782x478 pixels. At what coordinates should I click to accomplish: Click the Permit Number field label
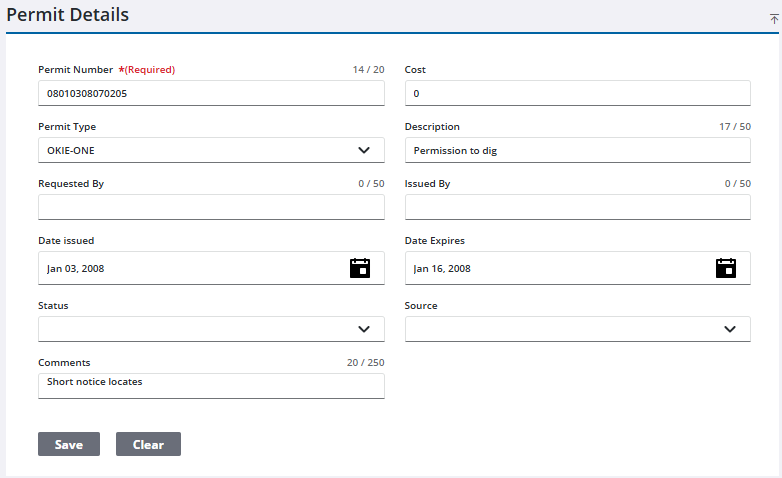(x=75, y=70)
